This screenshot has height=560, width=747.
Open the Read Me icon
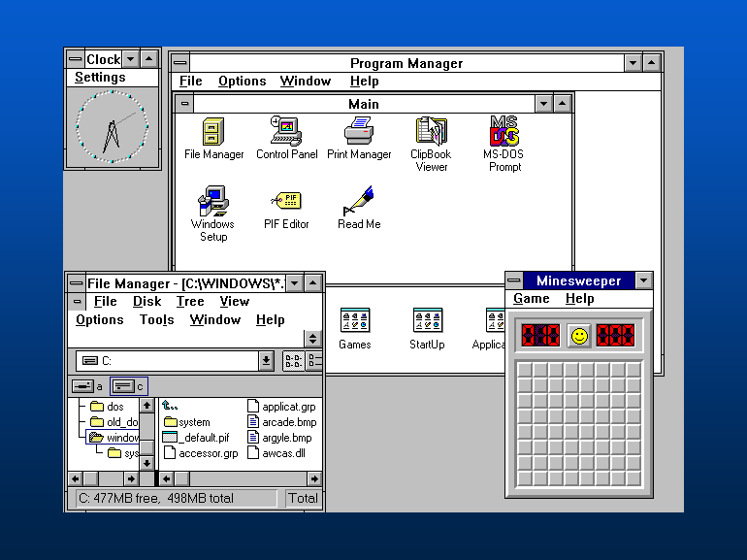[359, 209]
